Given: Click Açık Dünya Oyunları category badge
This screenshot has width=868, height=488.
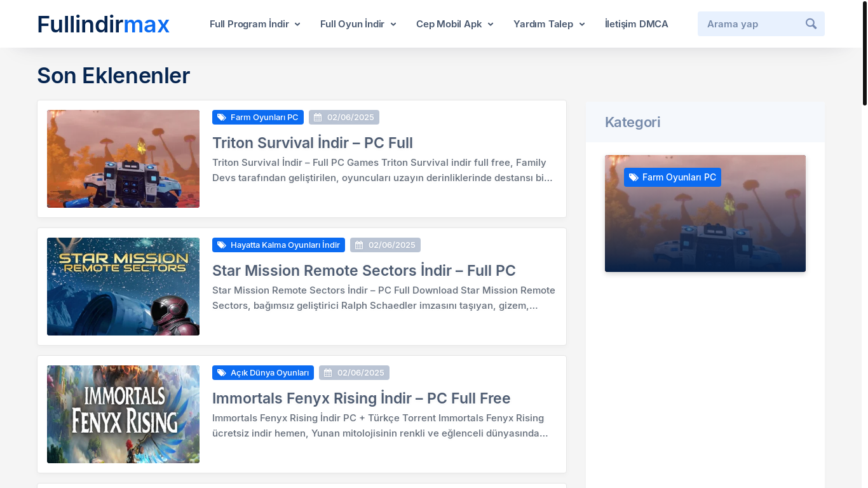Looking at the screenshot, I should click(x=263, y=373).
